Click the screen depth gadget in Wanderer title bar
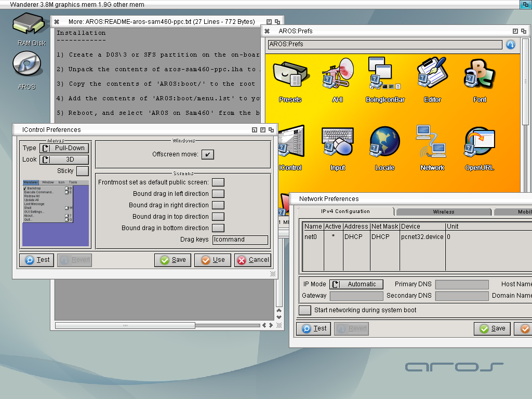The width and height of the screenshot is (532, 399). point(526,4)
